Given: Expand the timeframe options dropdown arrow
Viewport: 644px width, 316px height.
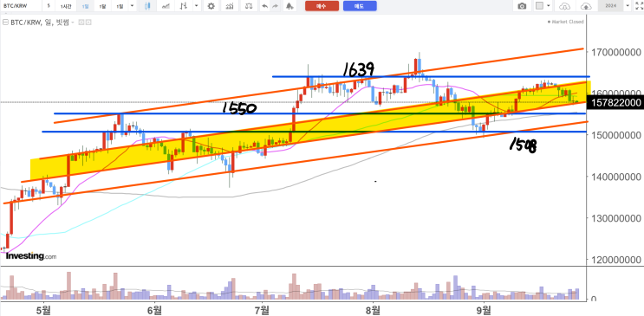Looking at the screenshot, I should [132, 6].
